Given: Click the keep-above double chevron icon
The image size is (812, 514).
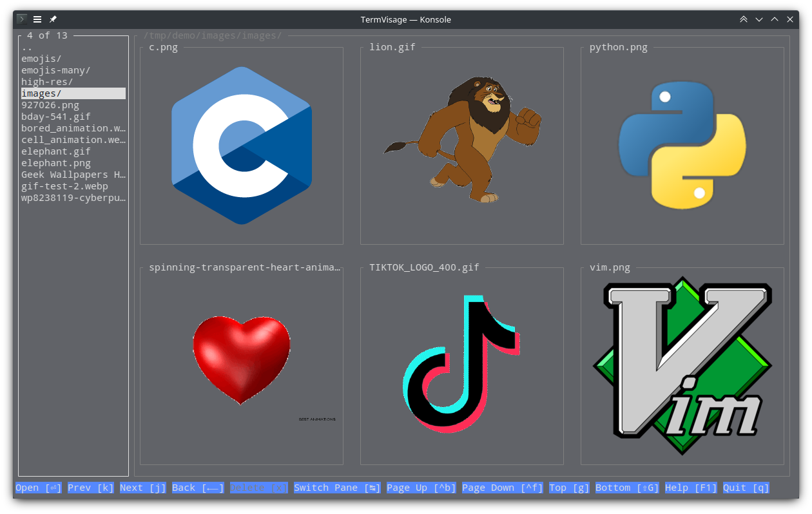Looking at the screenshot, I should click(744, 19).
